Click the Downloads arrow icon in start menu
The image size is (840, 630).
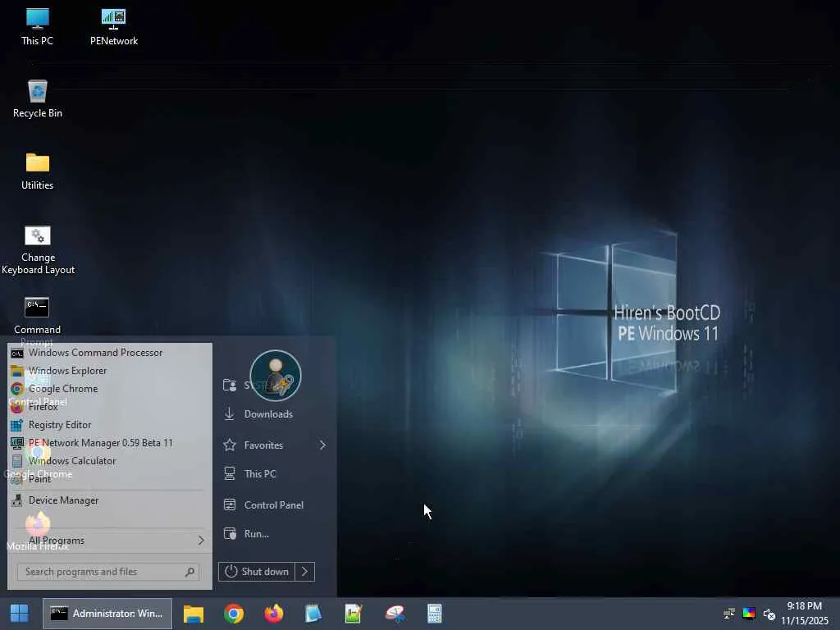coord(230,414)
